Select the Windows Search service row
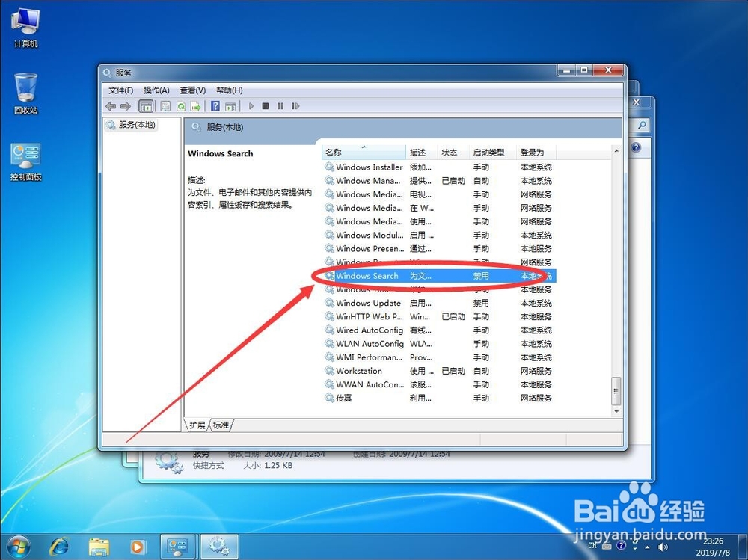The width and height of the screenshot is (748, 560). pyautogui.click(x=367, y=276)
